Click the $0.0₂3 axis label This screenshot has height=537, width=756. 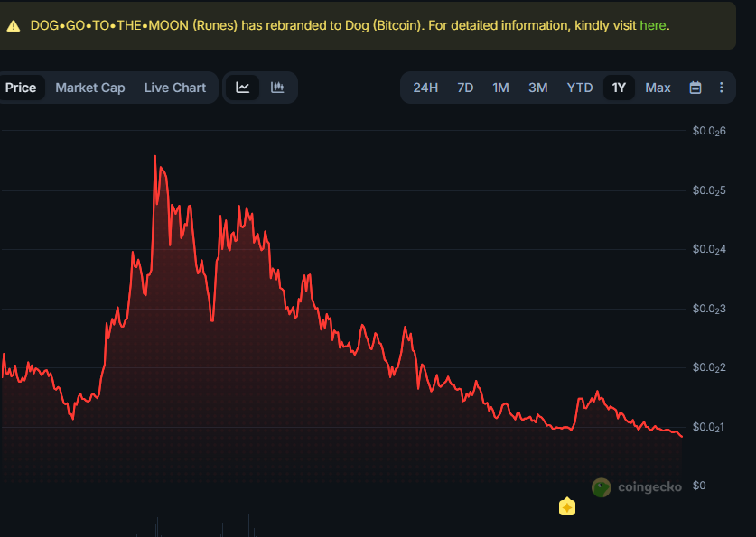(x=709, y=310)
